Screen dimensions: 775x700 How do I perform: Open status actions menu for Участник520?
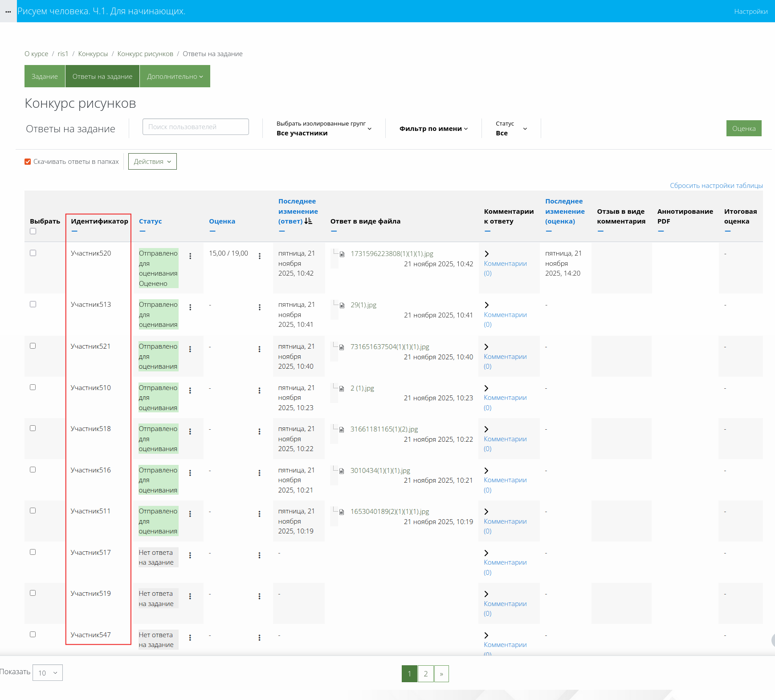190,256
